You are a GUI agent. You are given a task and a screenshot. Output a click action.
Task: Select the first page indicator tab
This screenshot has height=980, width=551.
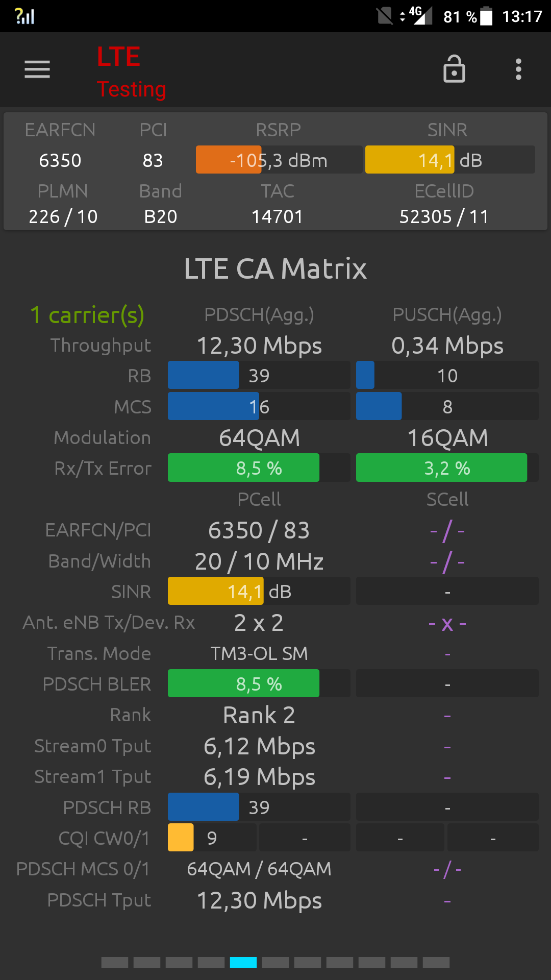click(115, 962)
